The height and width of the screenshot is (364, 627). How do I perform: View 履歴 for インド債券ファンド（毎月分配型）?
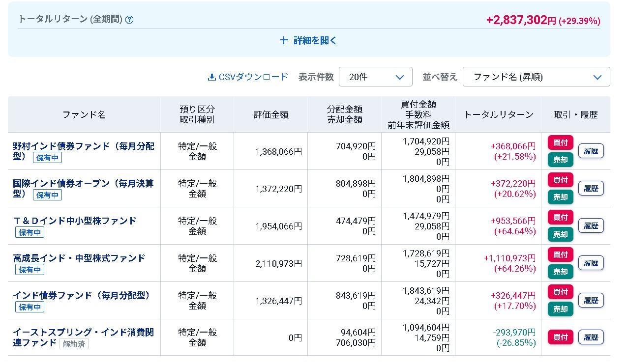[591, 300]
